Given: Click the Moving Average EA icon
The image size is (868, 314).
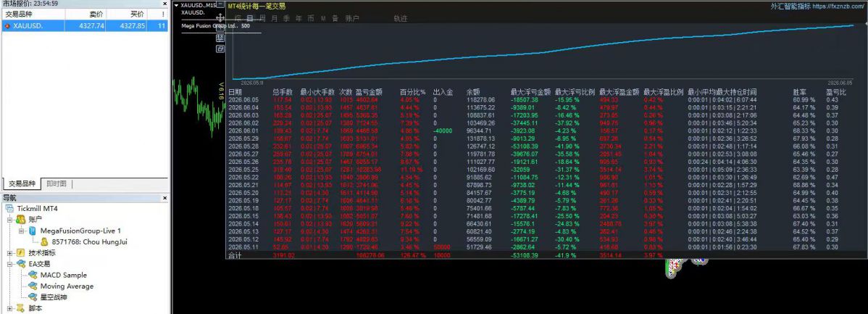Looking at the screenshot, I should coord(33,286).
